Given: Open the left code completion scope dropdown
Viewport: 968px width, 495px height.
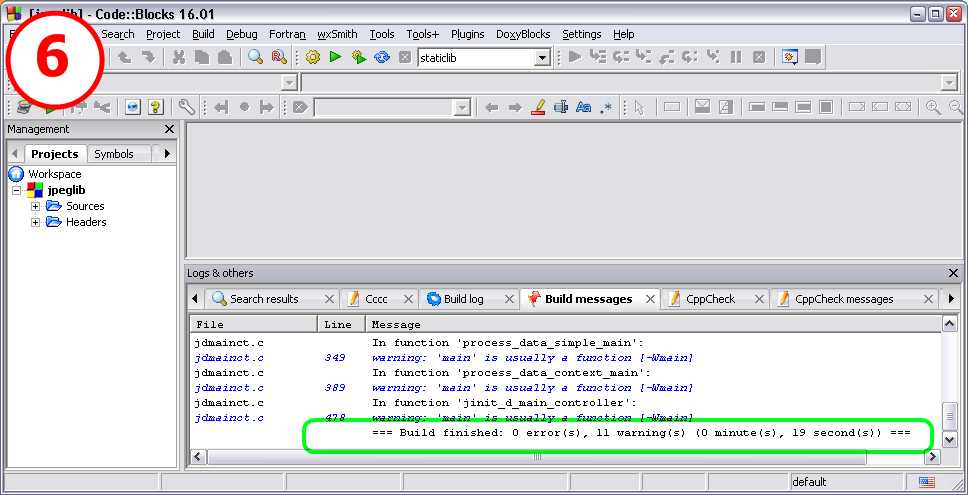Looking at the screenshot, I should pyautogui.click(x=289, y=82).
